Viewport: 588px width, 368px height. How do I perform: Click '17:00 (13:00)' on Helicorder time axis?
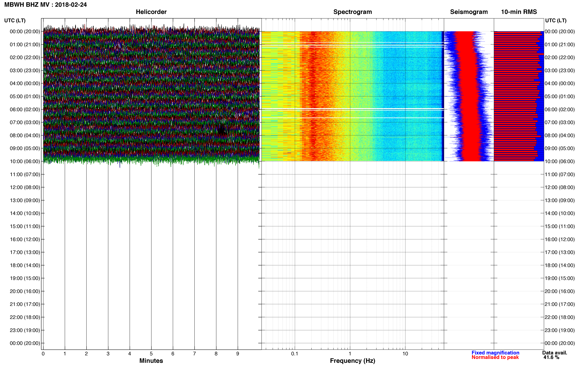(x=25, y=252)
